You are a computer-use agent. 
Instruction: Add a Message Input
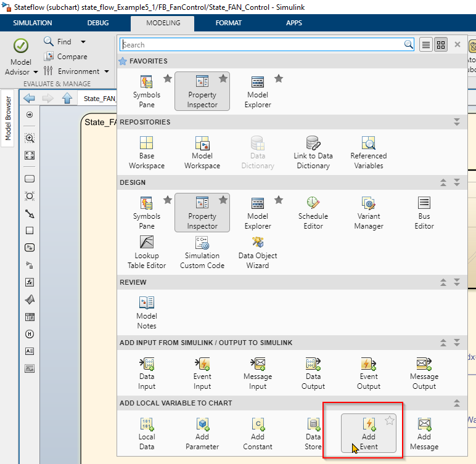258,373
